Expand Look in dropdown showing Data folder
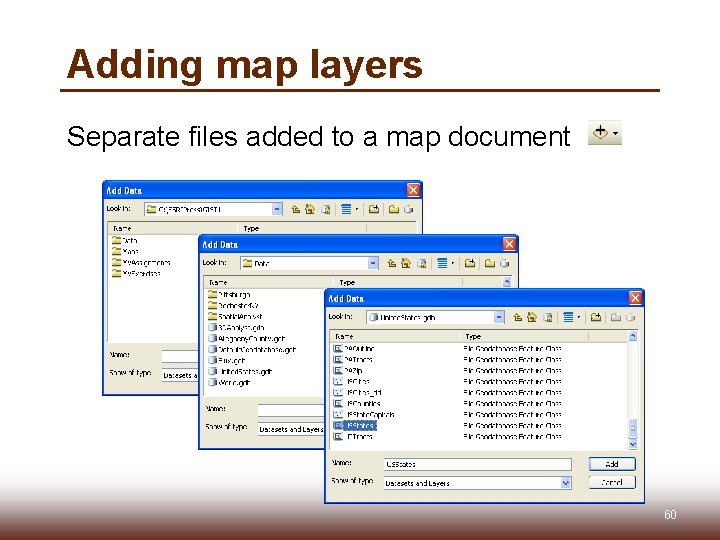The image size is (720, 540). coord(373,264)
